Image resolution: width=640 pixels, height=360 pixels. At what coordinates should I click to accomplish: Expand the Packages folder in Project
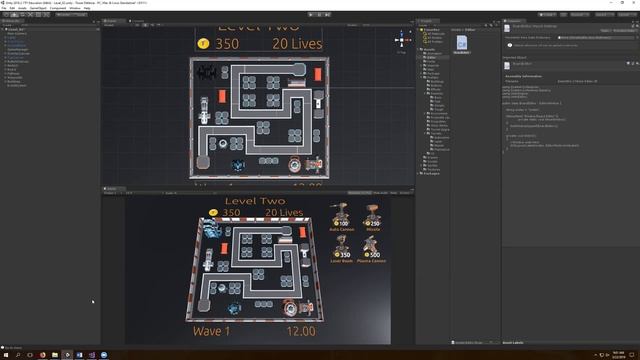[x=418, y=173]
